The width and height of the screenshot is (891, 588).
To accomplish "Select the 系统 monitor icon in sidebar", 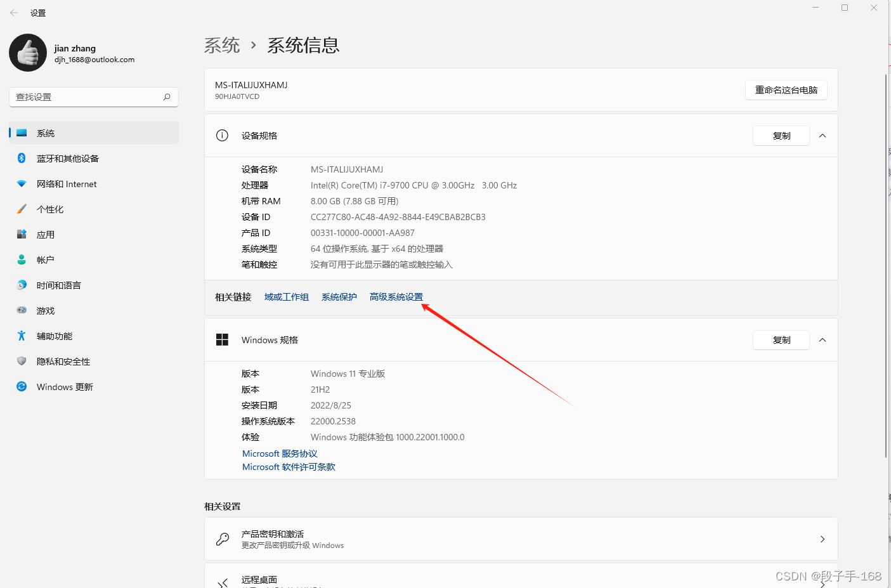I will click(22, 133).
